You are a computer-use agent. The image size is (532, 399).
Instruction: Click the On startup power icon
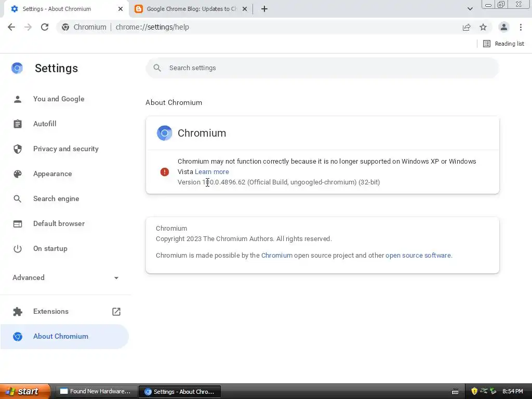(x=18, y=249)
